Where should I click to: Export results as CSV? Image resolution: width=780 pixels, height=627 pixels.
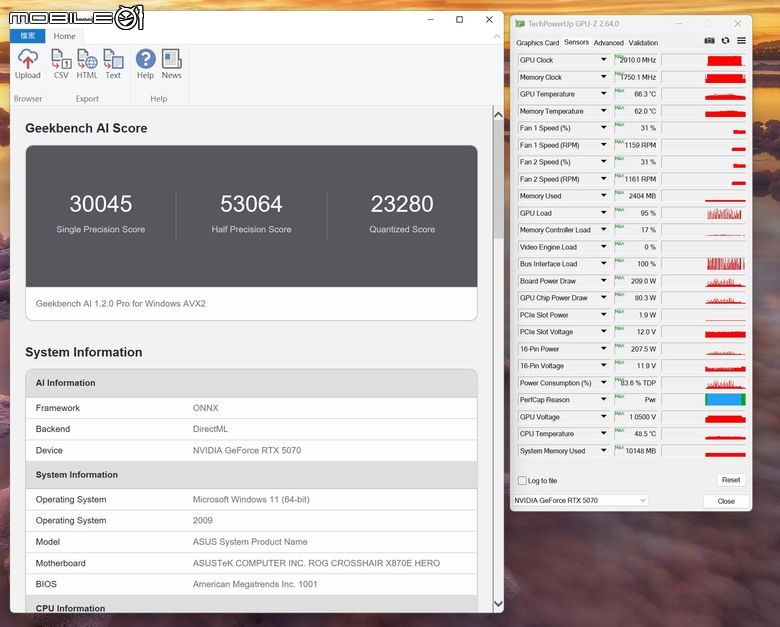coord(61,64)
